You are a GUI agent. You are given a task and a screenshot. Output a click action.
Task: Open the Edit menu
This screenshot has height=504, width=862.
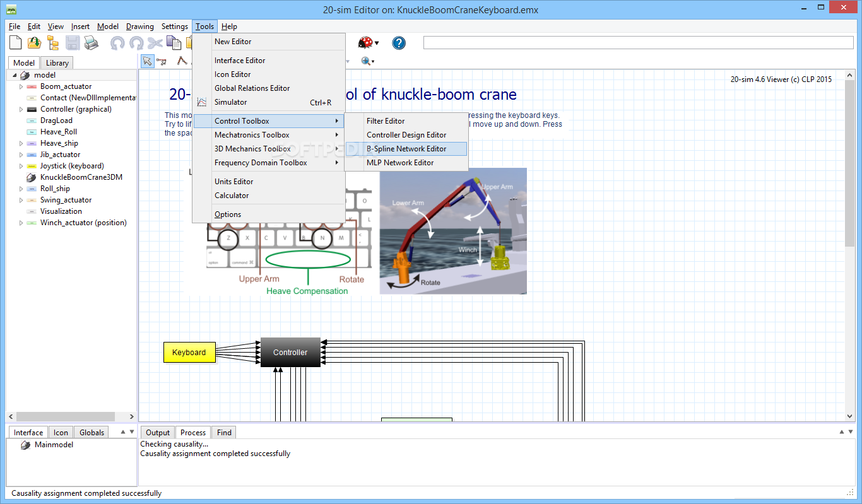(34, 26)
